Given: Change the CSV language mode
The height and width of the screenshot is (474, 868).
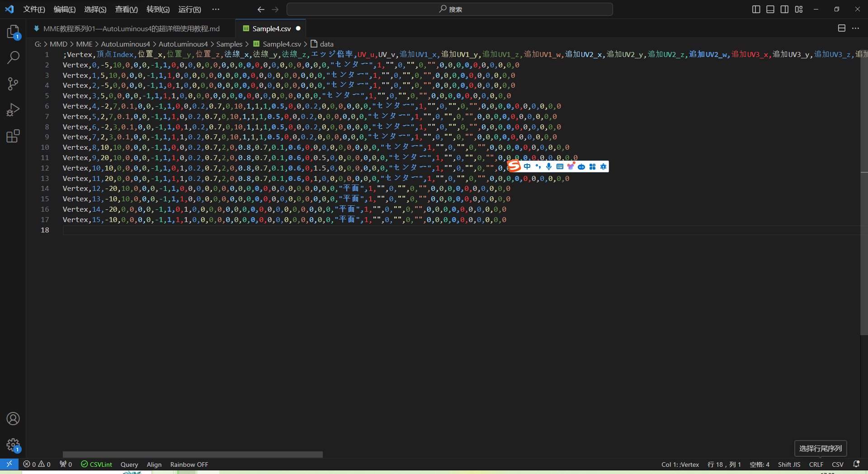Looking at the screenshot, I should coord(838,464).
